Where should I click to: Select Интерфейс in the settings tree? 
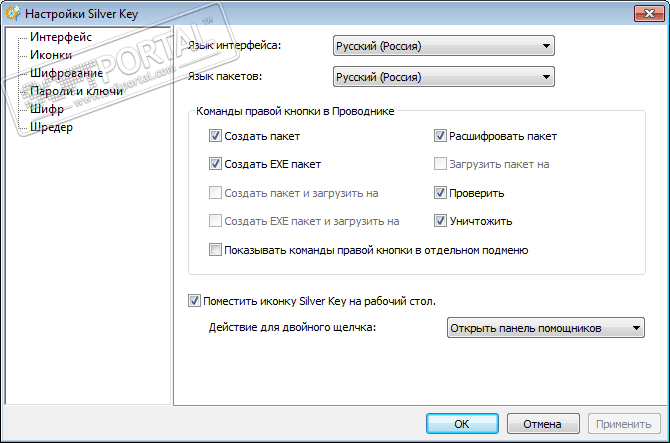tap(61, 37)
